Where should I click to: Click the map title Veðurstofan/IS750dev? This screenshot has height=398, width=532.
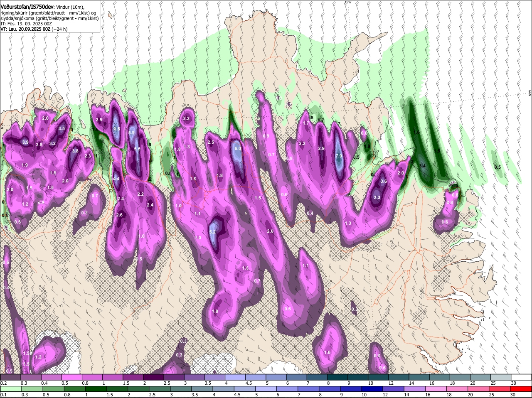(x=27, y=7)
